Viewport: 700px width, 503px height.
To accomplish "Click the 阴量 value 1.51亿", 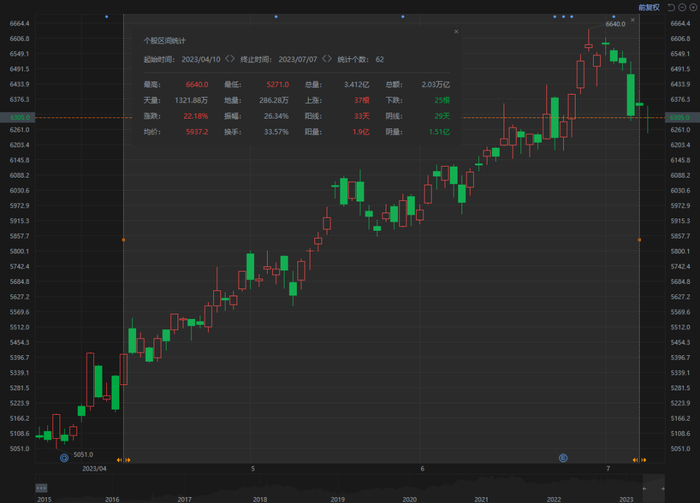I will (x=439, y=132).
